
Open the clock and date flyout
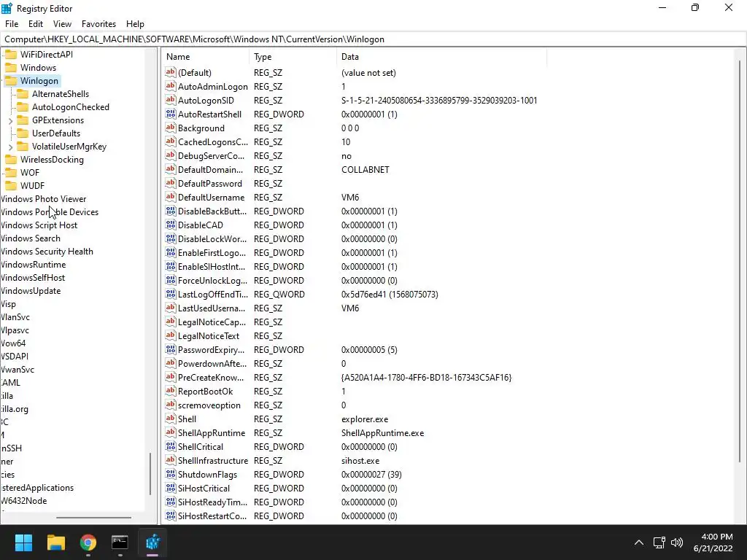coord(713,542)
